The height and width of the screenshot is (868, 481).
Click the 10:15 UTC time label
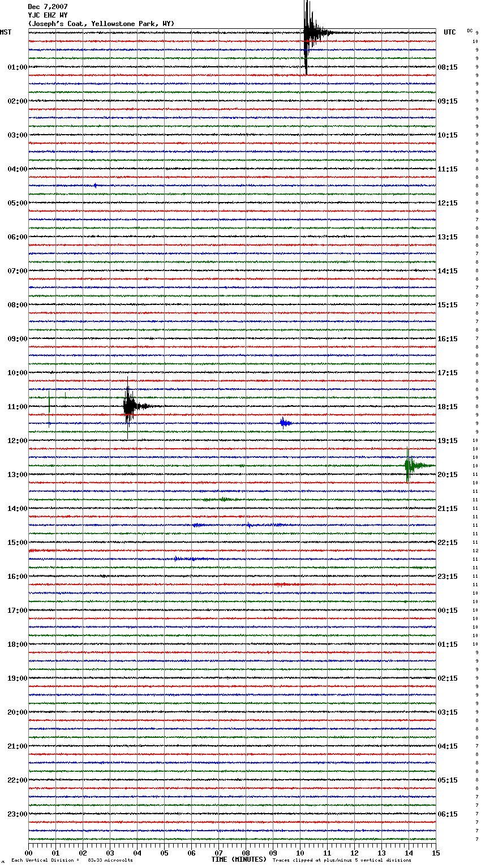pos(448,135)
